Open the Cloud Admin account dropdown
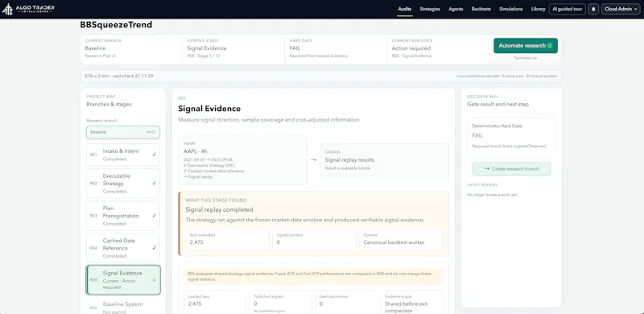The height and width of the screenshot is (314, 644). (621, 9)
